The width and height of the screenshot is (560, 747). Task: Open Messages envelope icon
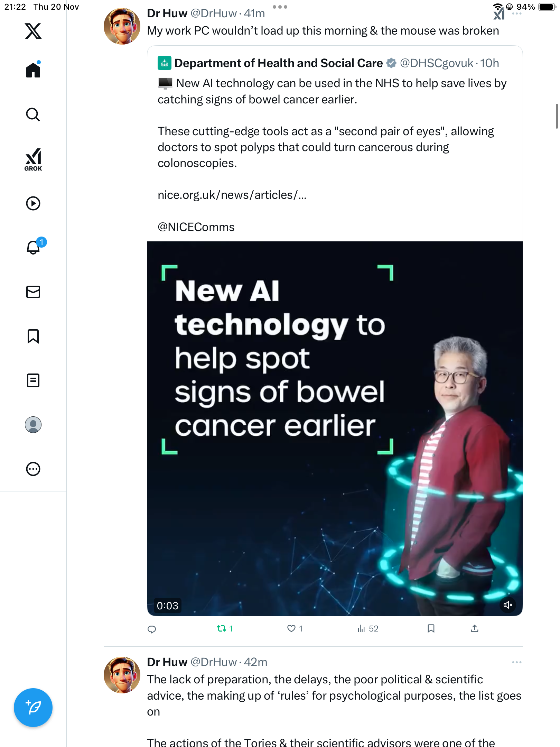[33, 292]
